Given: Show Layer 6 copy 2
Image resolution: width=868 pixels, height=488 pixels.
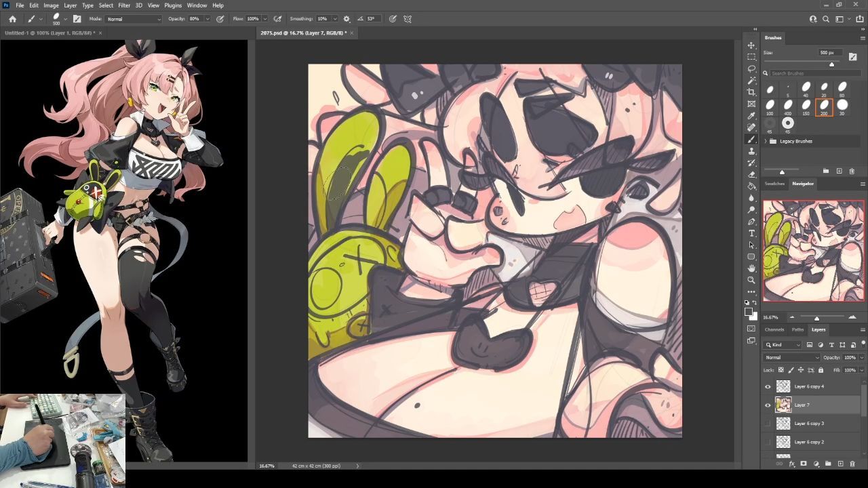Looking at the screenshot, I should [768, 442].
